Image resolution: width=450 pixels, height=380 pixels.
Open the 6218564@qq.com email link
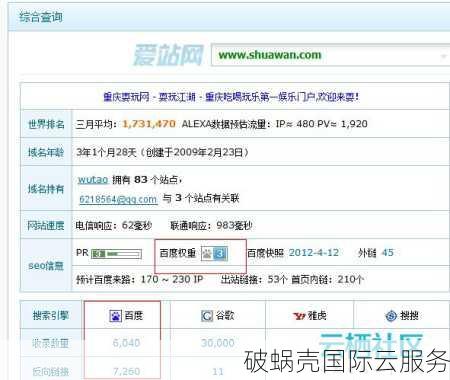coord(118,199)
